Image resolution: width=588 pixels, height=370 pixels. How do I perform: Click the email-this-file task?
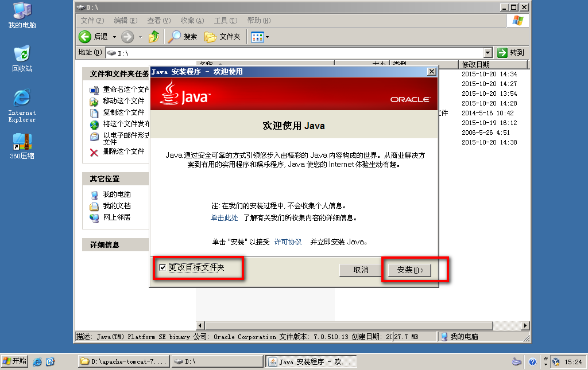coord(119,138)
